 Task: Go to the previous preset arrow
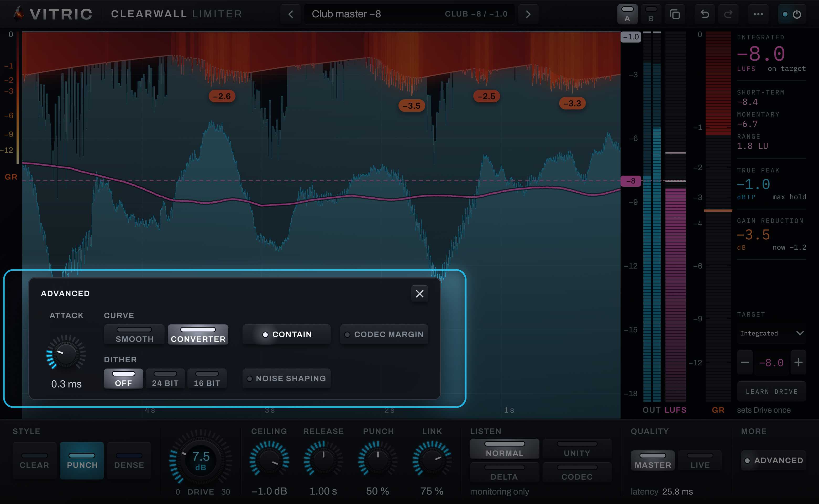291,14
